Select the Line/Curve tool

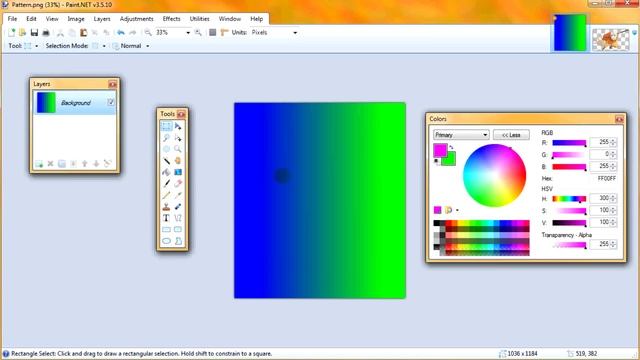coord(178,218)
